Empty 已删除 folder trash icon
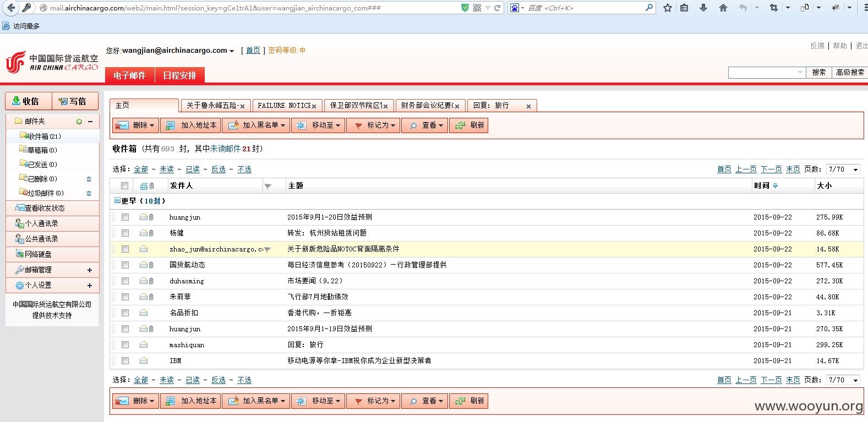 click(89, 179)
